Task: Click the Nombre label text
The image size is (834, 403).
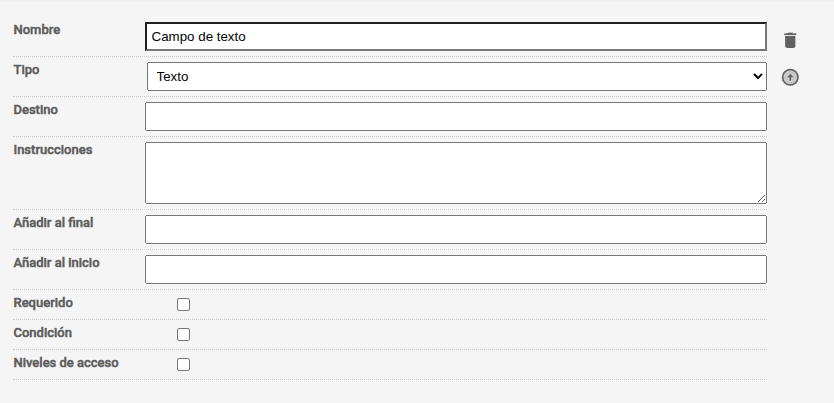Action: 37,30
